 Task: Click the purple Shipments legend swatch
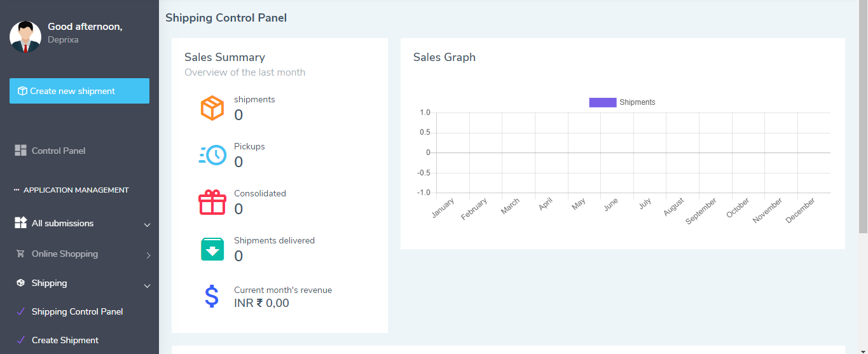click(x=602, y=102)
